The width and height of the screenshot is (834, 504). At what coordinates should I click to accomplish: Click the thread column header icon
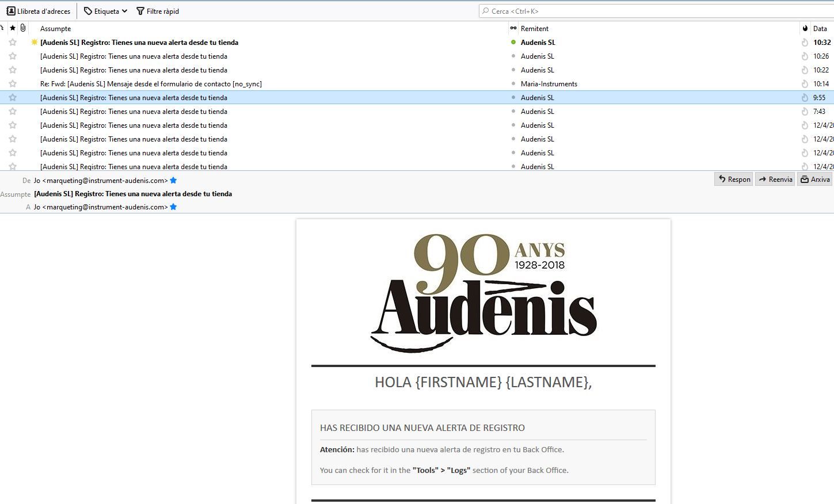click(x=2, y=28)
